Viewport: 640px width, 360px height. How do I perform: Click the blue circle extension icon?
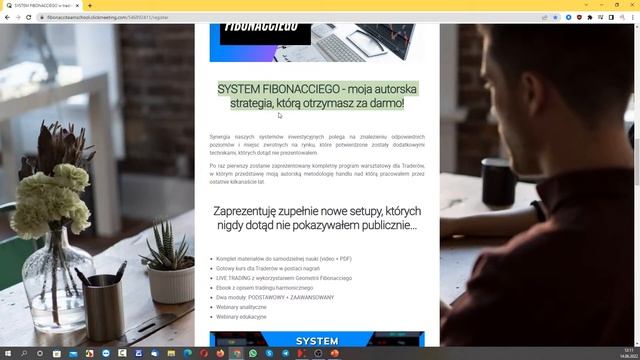click(x=569, y=18)
